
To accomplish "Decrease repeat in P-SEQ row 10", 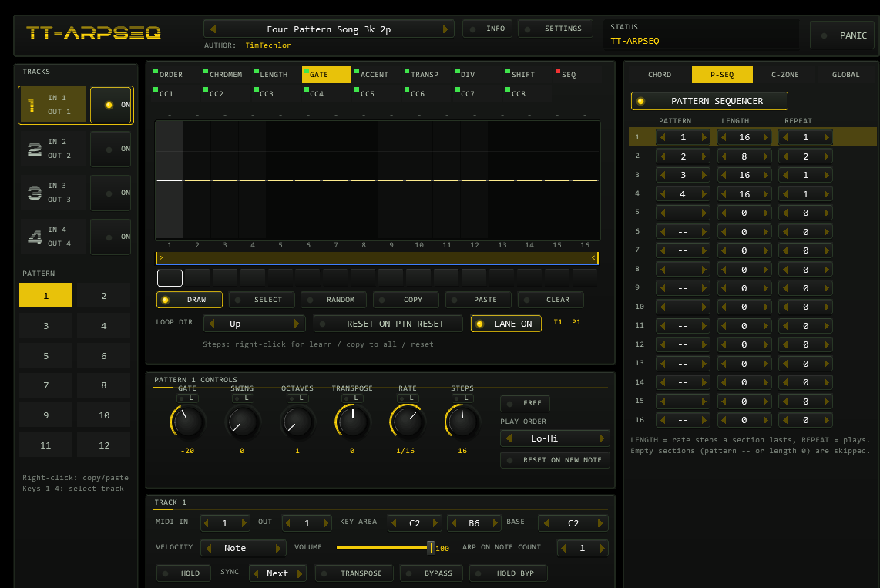I will pyautogui.click(x=785, y=307).
